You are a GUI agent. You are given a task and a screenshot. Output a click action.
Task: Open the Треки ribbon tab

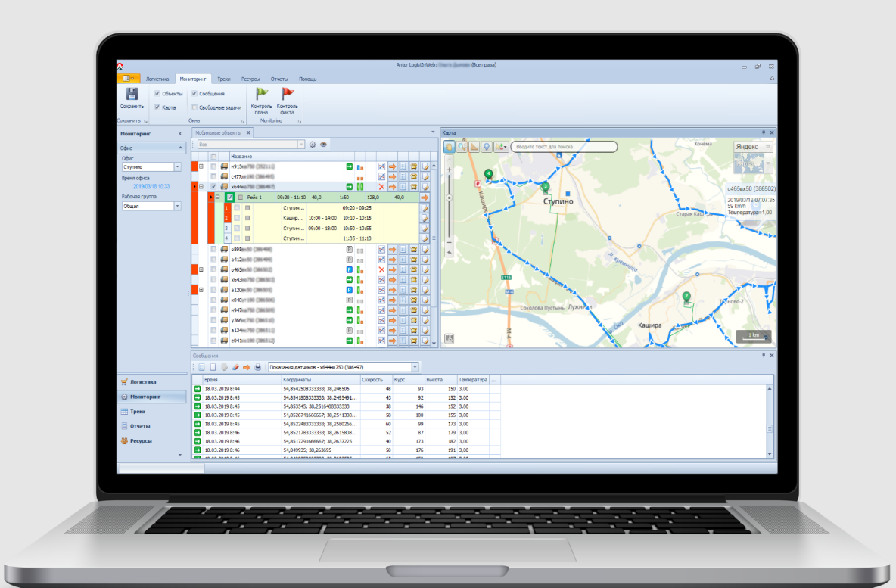coord(224,79)
